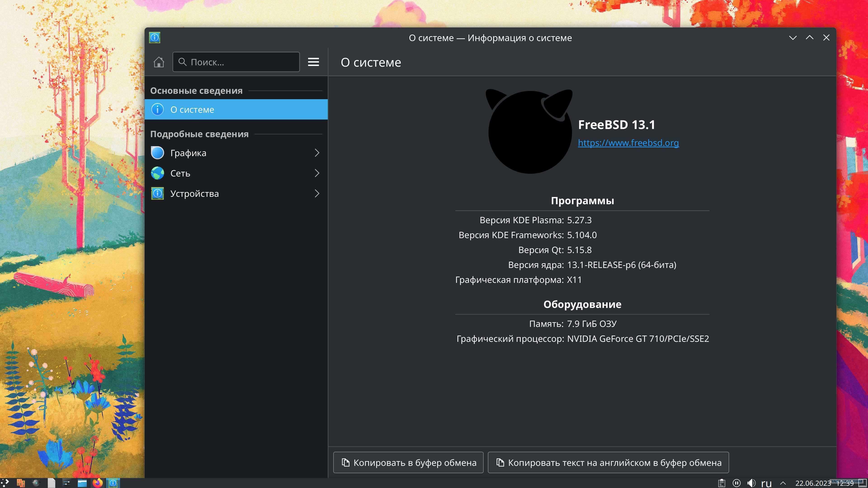Click the info icon beside Устройства

click(157, 193)
